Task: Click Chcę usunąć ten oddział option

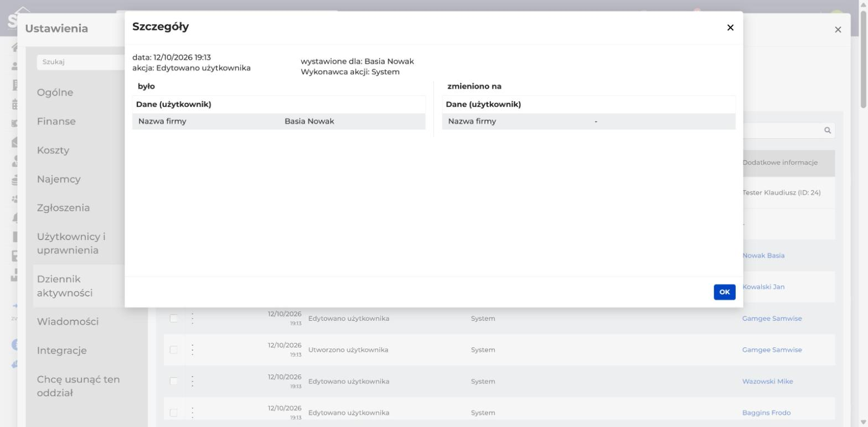Action: pos(78,386)
